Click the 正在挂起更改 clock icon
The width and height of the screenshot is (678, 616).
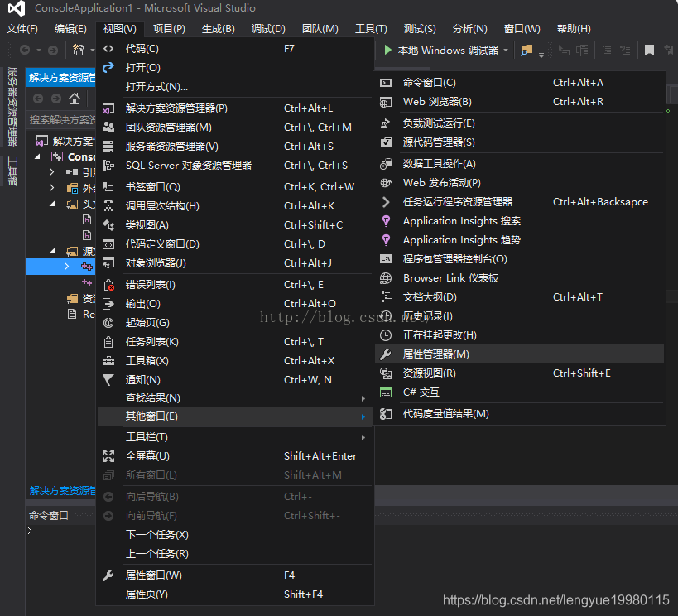pos(386,335)
